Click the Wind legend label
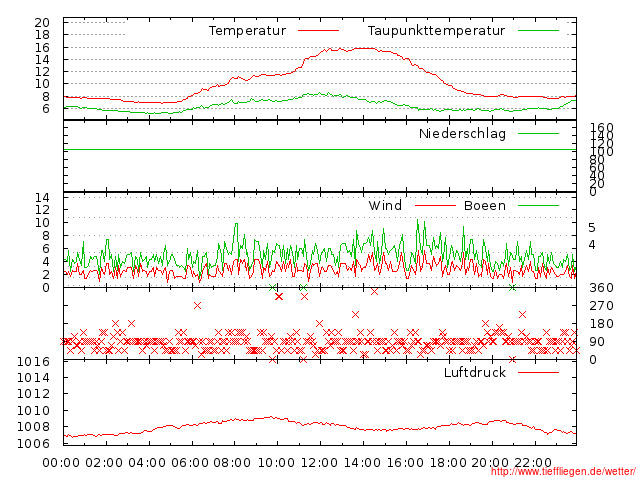 385,205
